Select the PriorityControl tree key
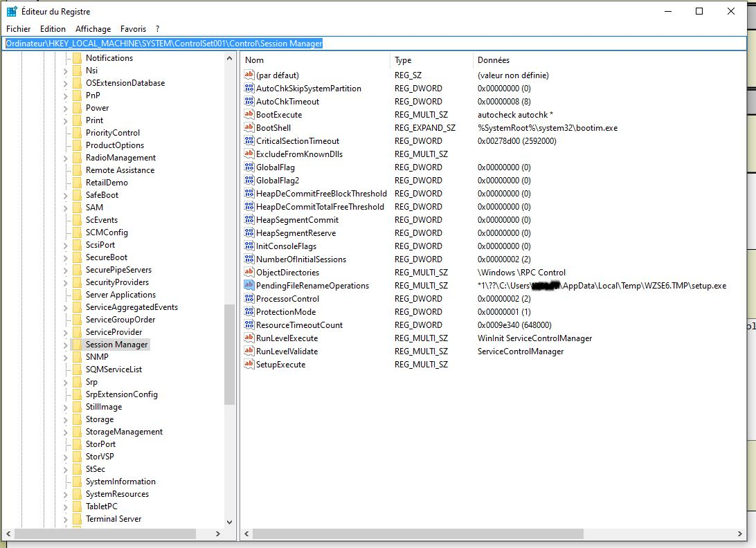This screenshot has height=548, width=756. (113, 133)
